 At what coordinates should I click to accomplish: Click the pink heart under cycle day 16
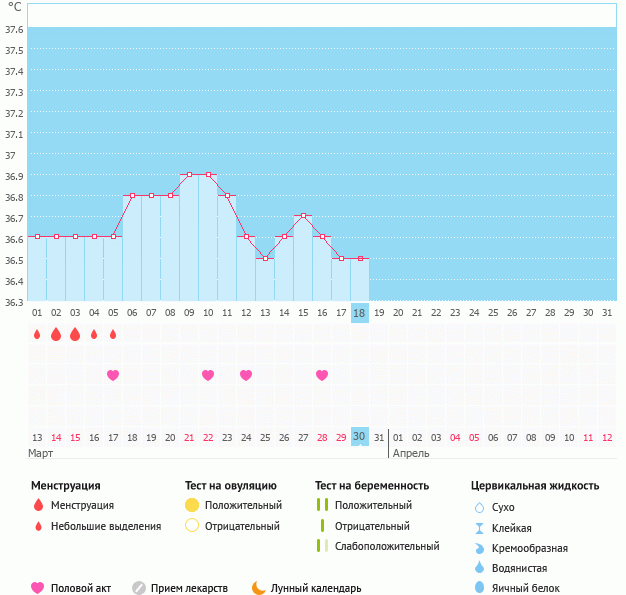322,375
